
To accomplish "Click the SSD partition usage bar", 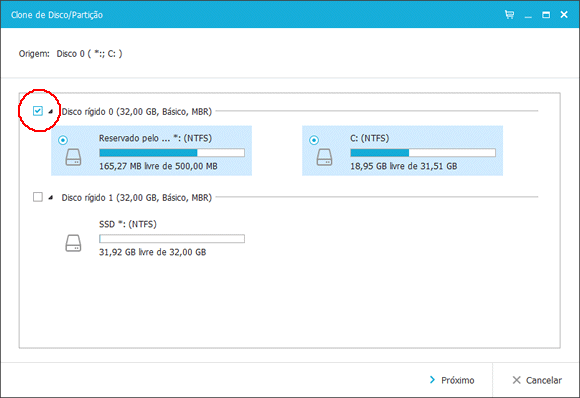I will [172, 239].
